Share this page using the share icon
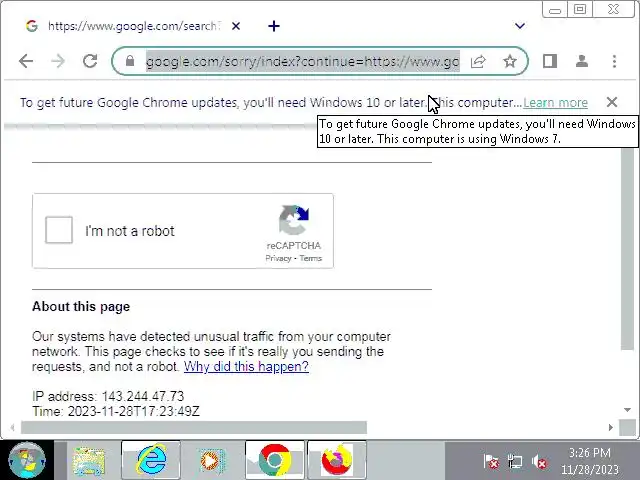Screen dimensions: 640x480 (x=478, y=61)
